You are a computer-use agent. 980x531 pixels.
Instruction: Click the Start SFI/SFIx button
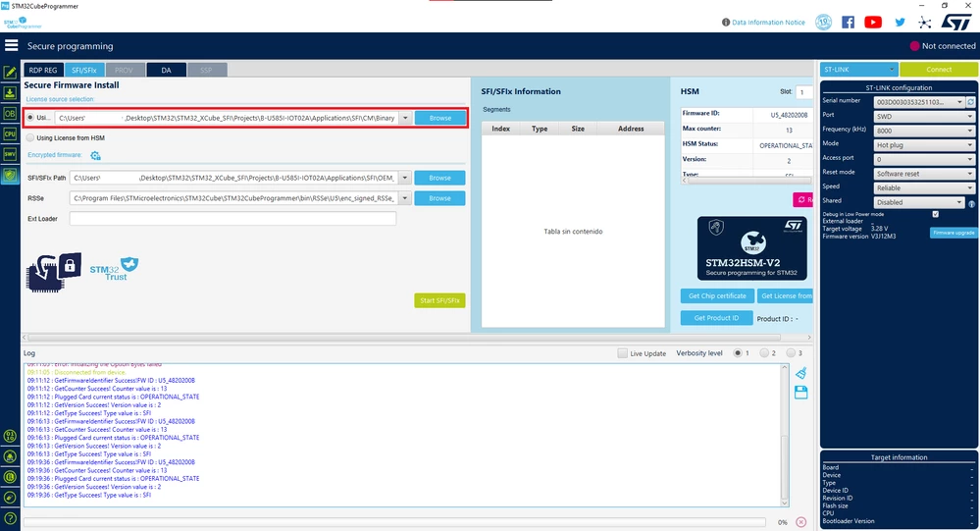(x=439, y=300)
